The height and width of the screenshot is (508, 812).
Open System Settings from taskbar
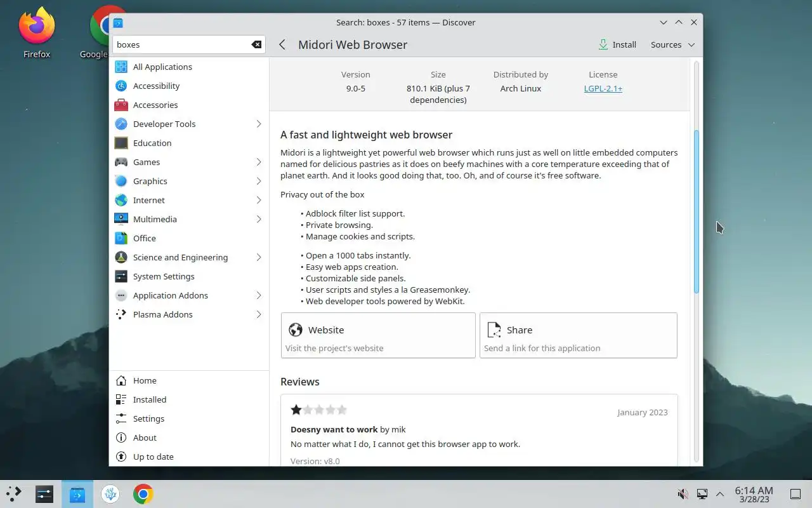click(44, 494)
